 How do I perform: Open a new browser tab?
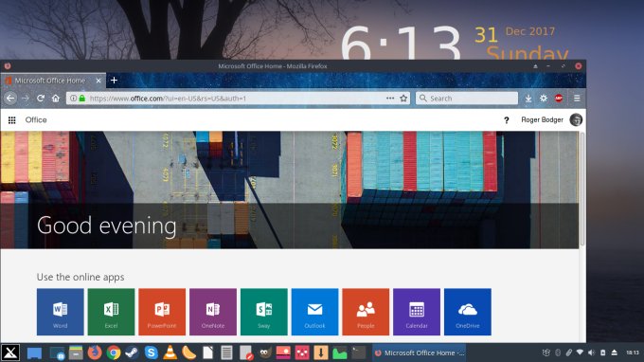tap(114, 81)
